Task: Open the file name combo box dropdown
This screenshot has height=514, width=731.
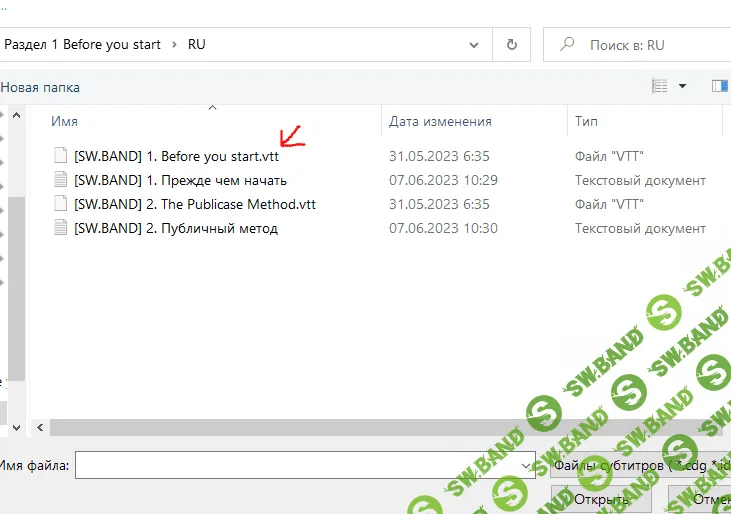Action: 528,466
